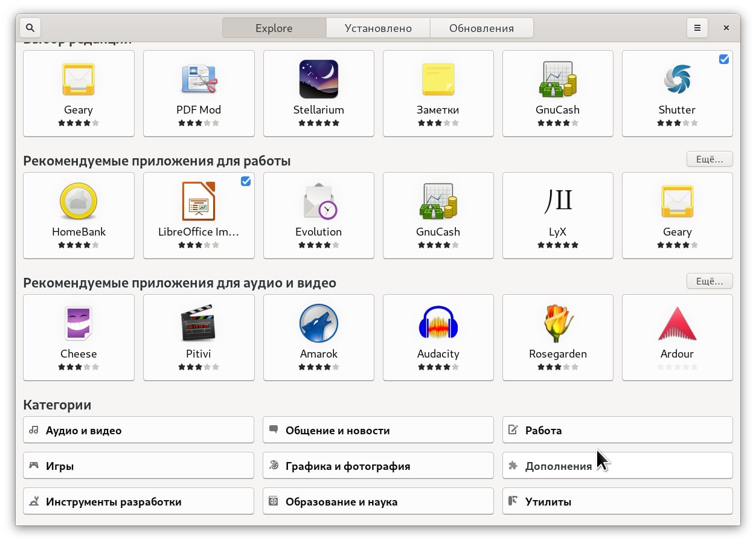Click the star rating under LyX

click(x=558, y=245)
